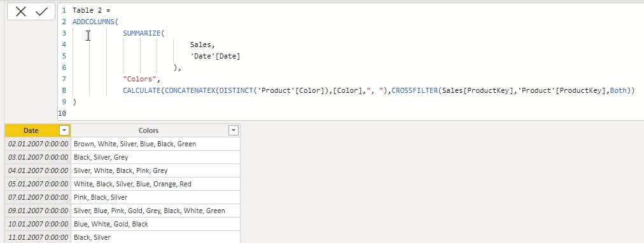
Task: Open the Colors column filter dropdown
Action: (234, 130)
